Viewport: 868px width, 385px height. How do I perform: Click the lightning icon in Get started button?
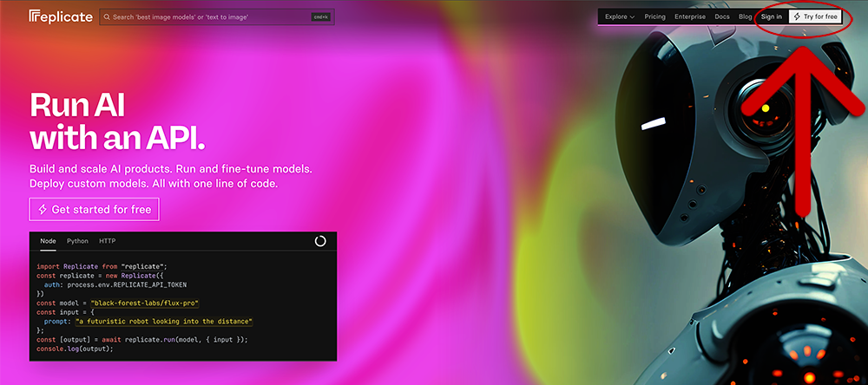(42, 210)
